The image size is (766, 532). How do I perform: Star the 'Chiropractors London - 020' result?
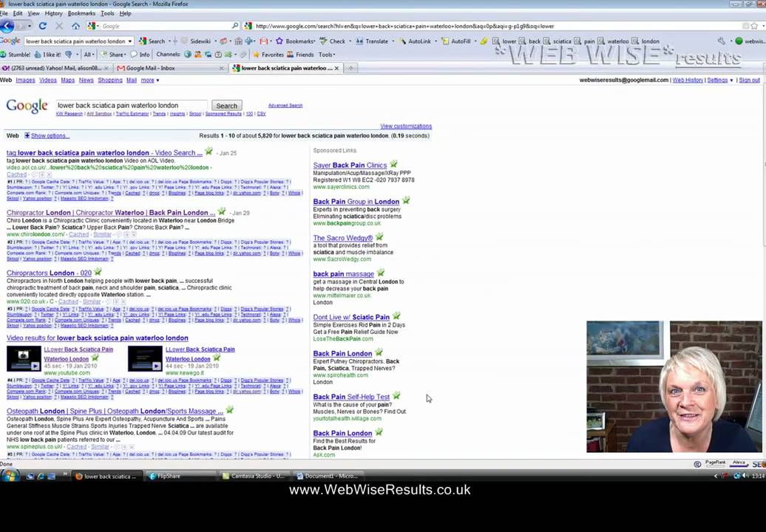click(98, 272)
